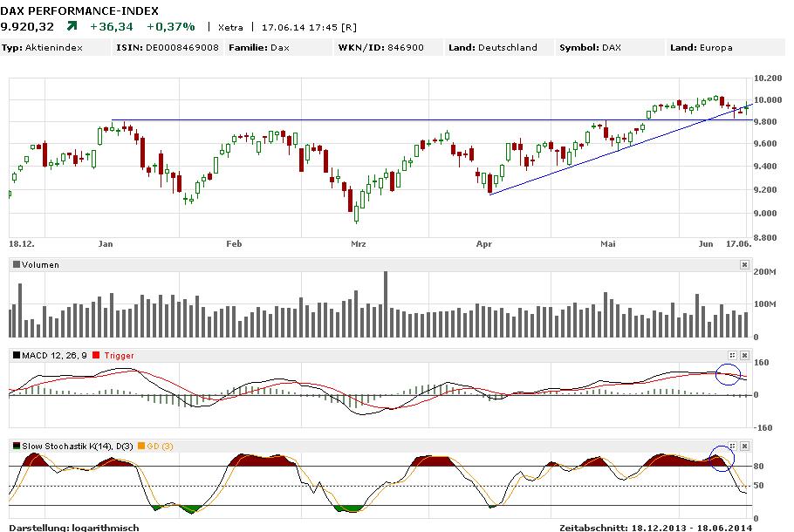Click the "Volumen" panel label
Screen dimensions: 794x532
tap(40, 265)
